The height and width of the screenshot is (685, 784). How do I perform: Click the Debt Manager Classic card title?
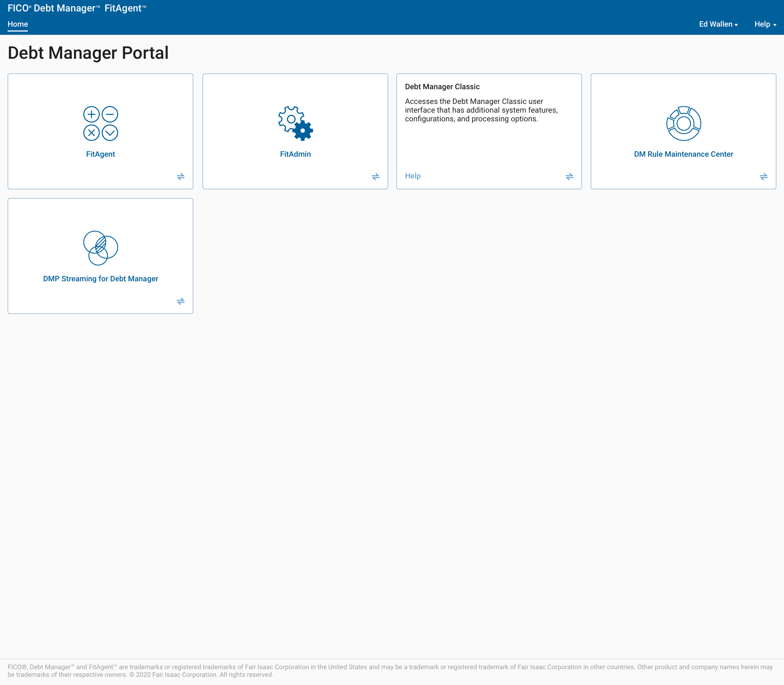pyautogui.click(x=442, y=87)
